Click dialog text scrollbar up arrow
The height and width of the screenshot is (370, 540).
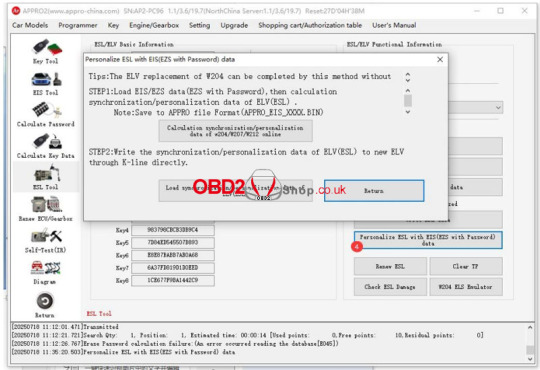click(x=408, y=91)
